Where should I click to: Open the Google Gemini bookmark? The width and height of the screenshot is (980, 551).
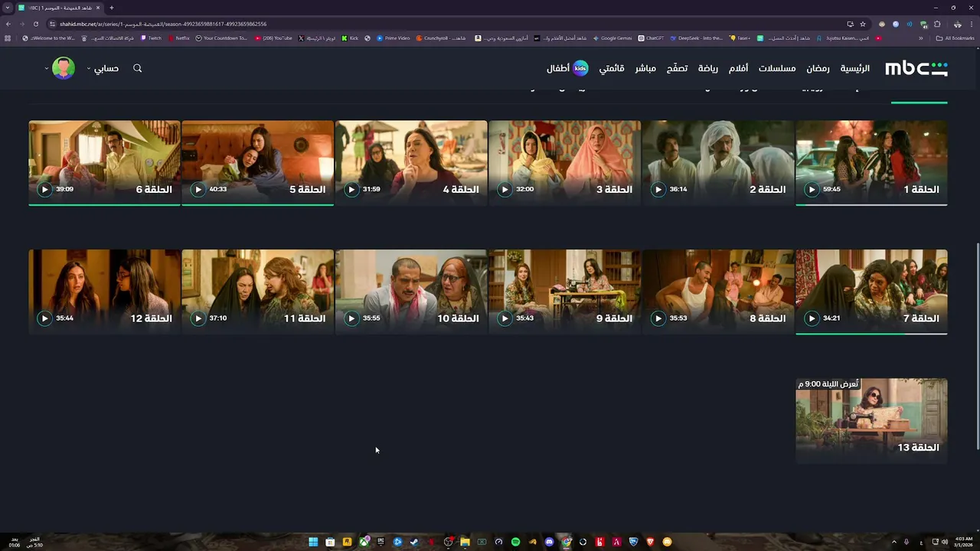click(x=612, y=37)
